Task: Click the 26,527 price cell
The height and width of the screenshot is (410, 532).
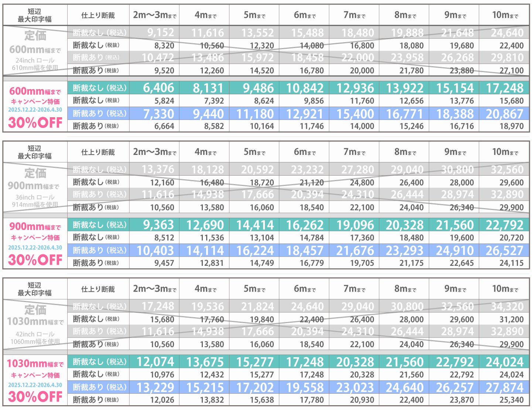Action: click(504, 251)
